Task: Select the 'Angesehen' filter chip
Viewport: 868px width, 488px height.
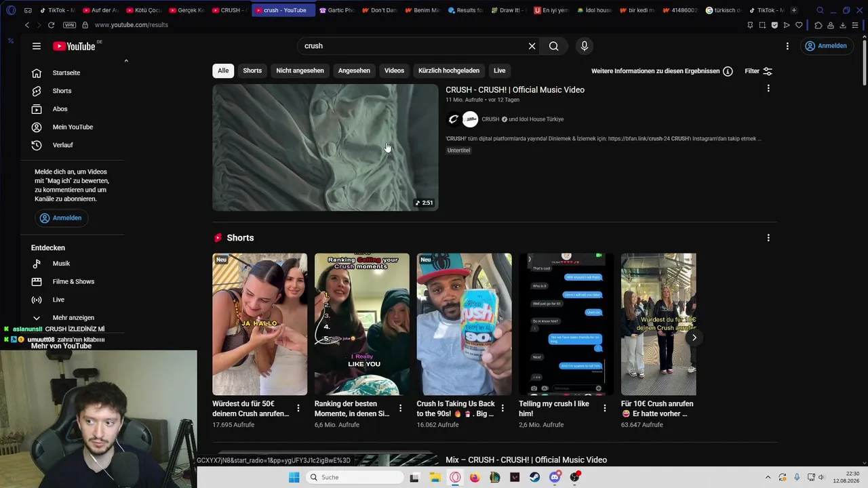Action: pos(354,70)
